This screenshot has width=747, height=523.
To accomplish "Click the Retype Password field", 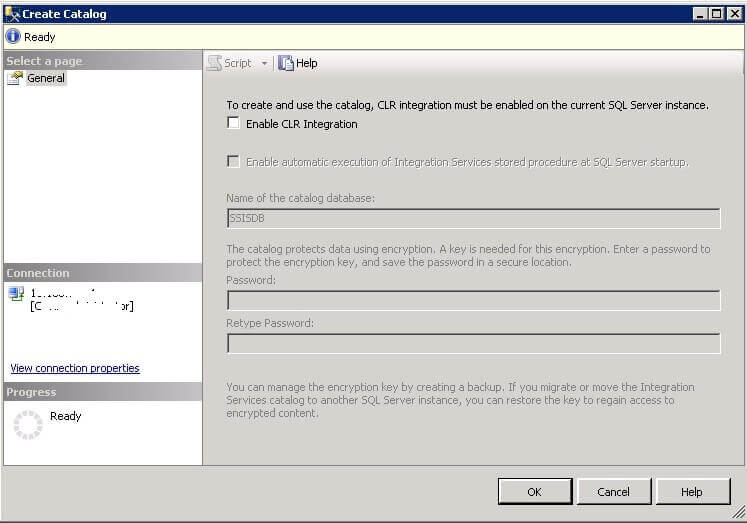I will (474, 343).
